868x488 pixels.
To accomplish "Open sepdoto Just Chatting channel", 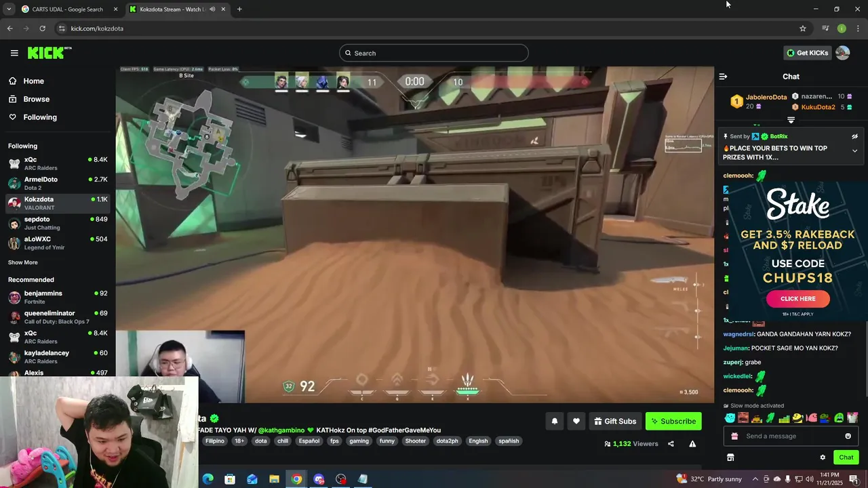I will tap(58, 223).
